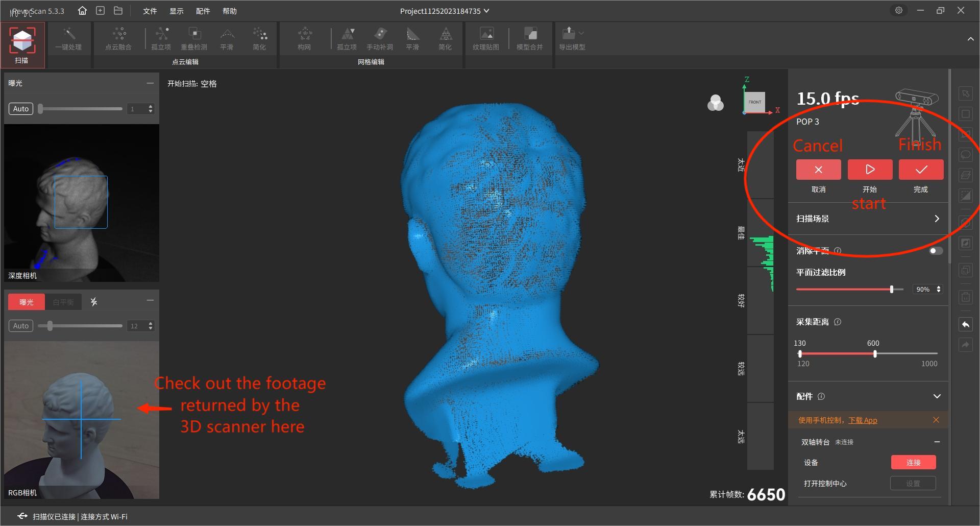Go to home screen icon
The image size is (980, 526).
[82, 11]
